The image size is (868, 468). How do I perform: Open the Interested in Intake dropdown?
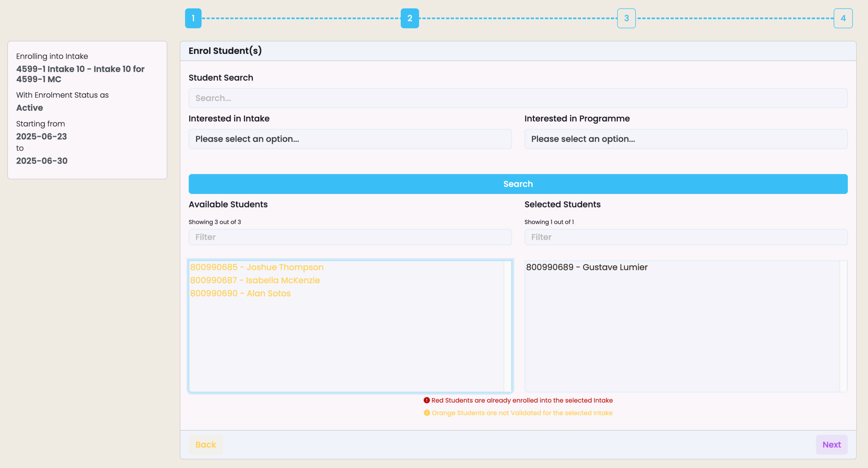tap(350, 139)
